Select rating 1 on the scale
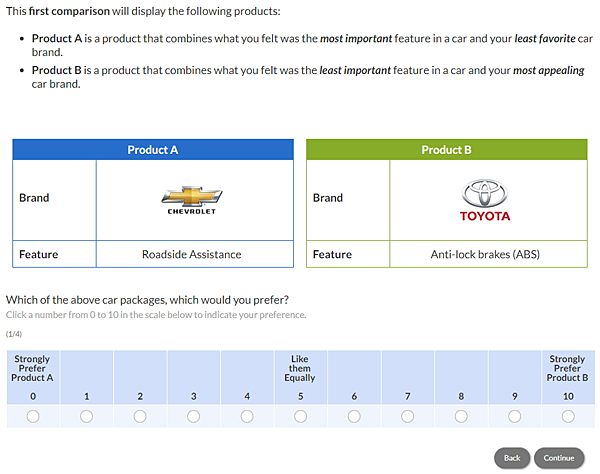This screenshot has height=474, width=600. [86, 416]
